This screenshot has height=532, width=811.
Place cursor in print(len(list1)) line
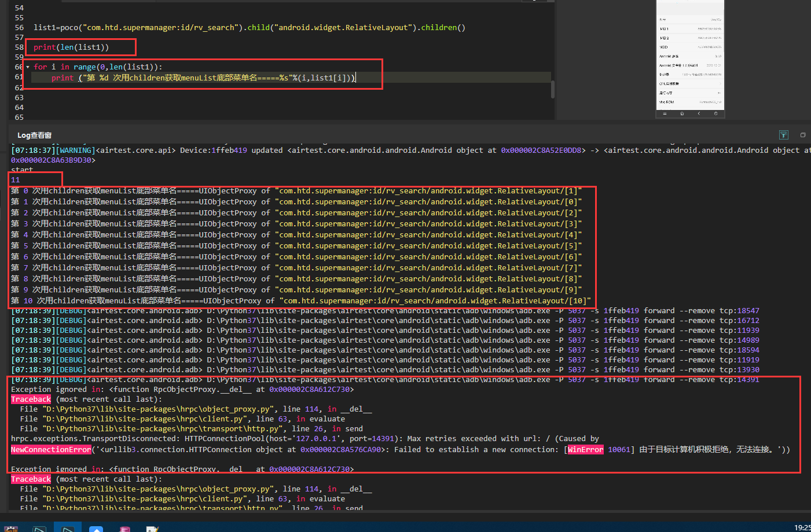pyautogui.click(x=71, y=47)
